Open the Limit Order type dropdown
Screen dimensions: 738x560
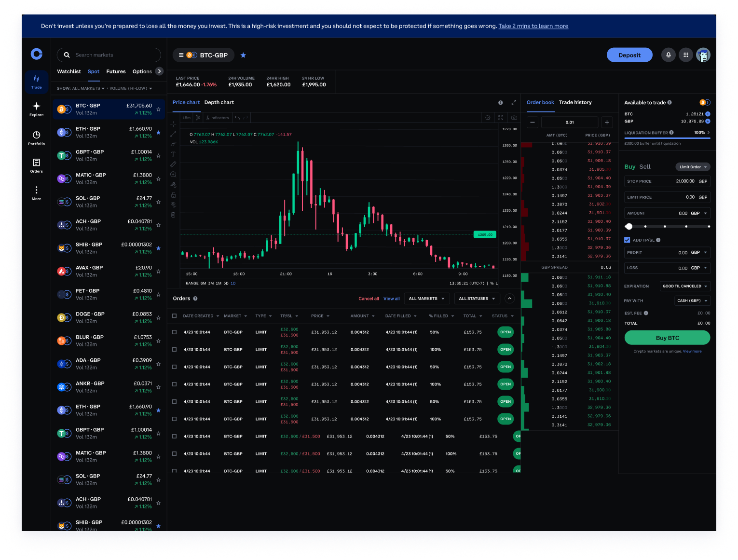[x=693, y=167]
